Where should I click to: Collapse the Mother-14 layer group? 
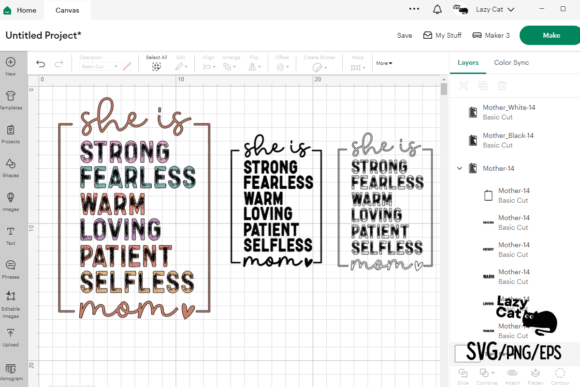[459, 168]
